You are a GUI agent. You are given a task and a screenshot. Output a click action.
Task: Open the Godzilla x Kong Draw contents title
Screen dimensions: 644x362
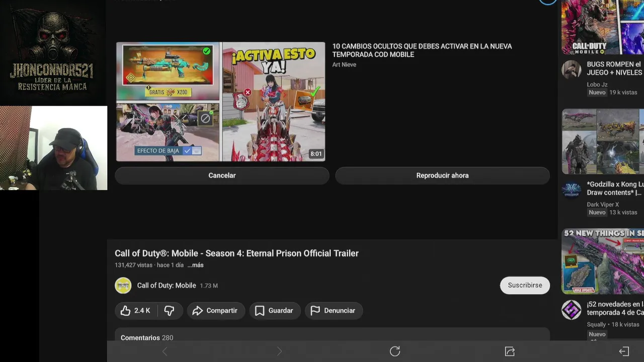click(x=615, y=189)
